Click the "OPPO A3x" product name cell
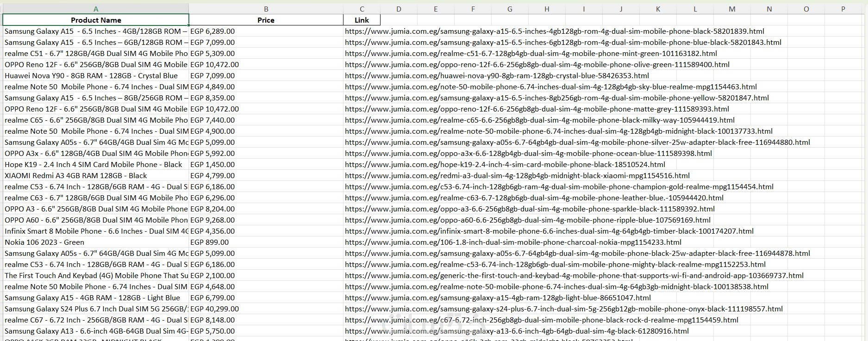 [96, 153]
